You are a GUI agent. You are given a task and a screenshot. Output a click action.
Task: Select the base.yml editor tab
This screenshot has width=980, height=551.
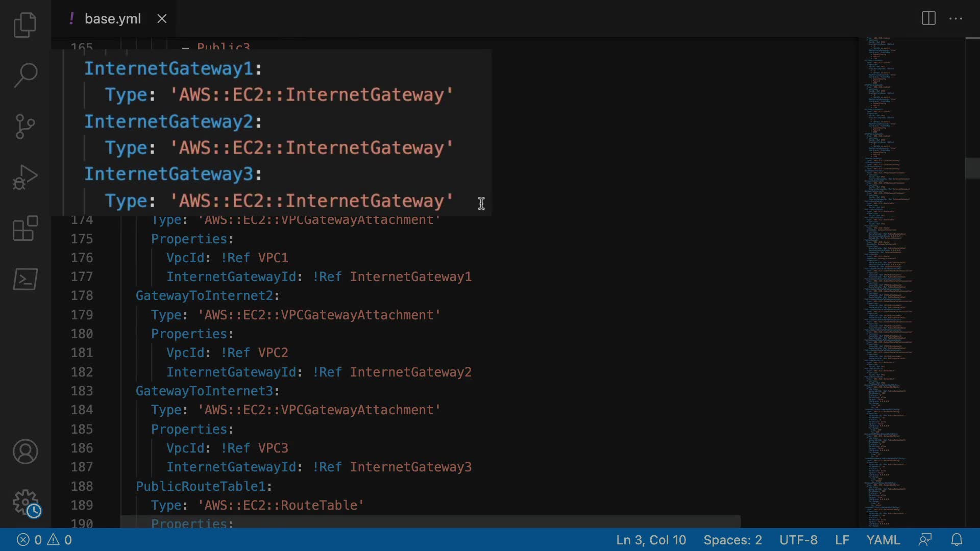pyautogui.click(x=112, y=19)
